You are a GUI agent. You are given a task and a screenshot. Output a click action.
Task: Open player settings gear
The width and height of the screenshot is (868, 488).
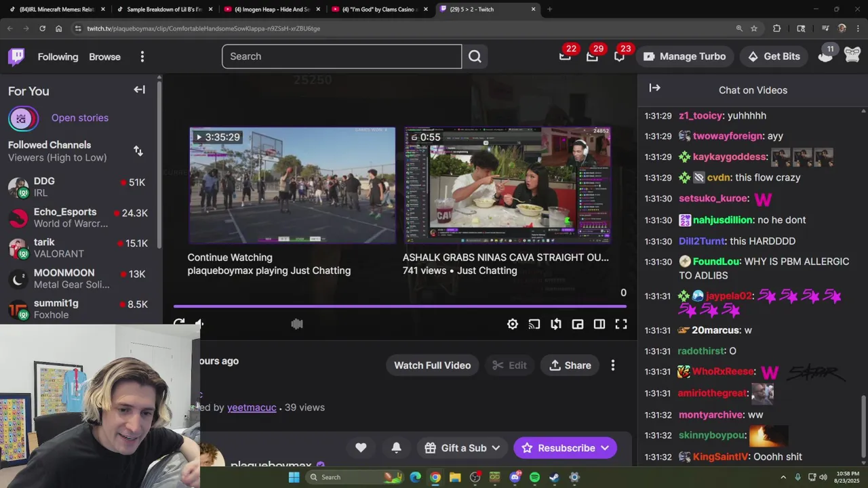click(513, 324)
